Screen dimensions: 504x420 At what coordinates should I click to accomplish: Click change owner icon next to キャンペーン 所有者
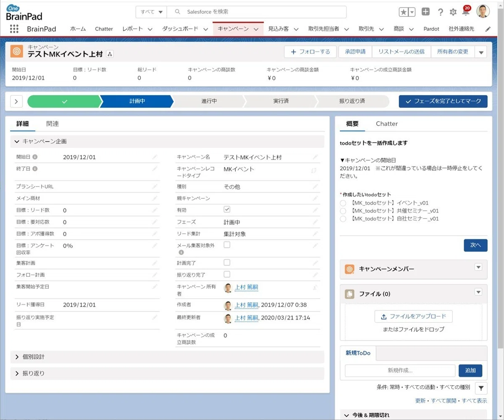315,287
